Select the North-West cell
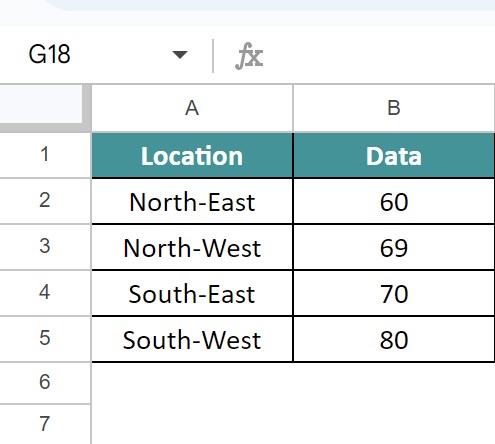Viewport: 495px width, 444px height. pos(192,247)
